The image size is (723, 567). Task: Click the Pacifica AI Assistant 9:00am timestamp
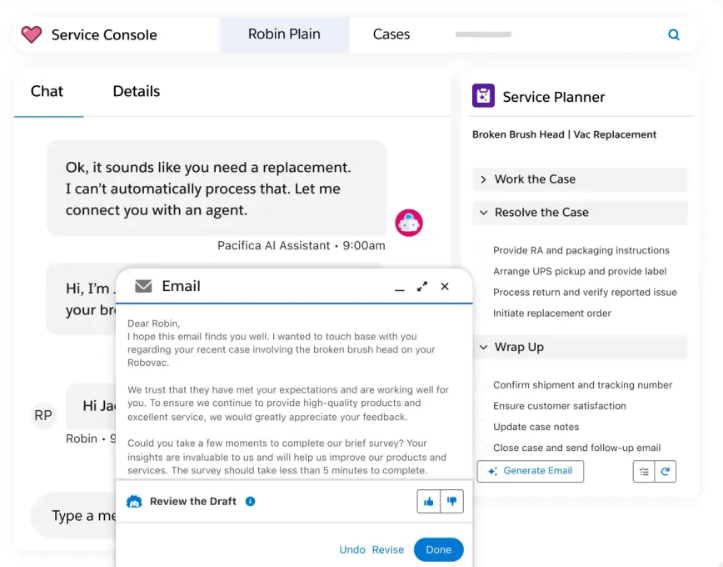point(301,245)
